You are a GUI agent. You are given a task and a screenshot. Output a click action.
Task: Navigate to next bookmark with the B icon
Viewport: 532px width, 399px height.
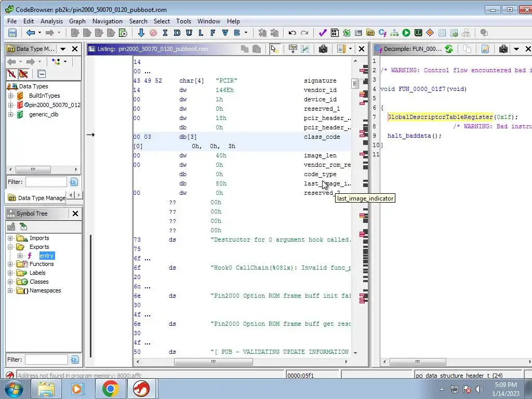point(237,33)
